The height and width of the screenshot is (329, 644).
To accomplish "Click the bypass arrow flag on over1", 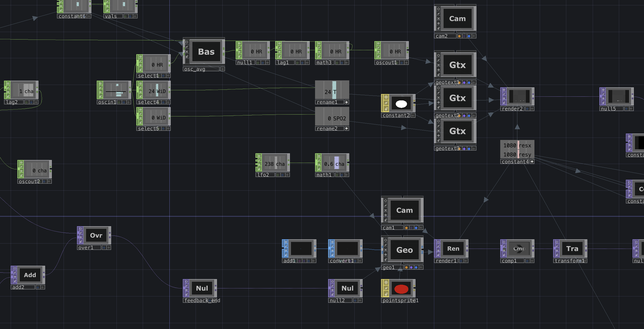I will point(81,238).
